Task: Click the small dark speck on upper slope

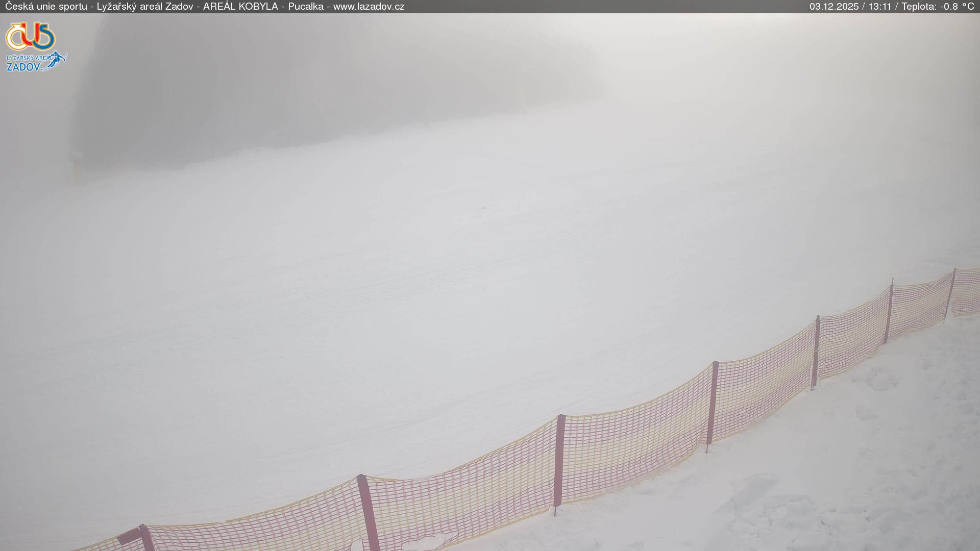Action: pyautogui.click(x=483, y=208)
